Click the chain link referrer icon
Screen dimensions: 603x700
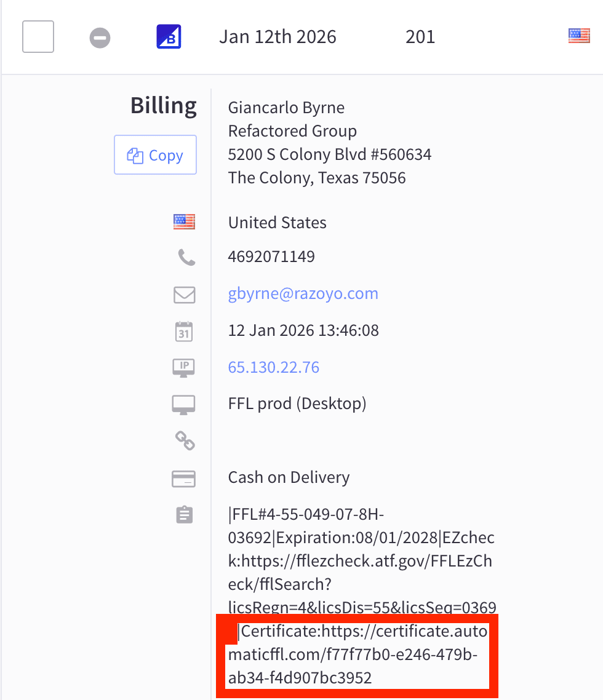pyautogui.click(x=185, y=440)
